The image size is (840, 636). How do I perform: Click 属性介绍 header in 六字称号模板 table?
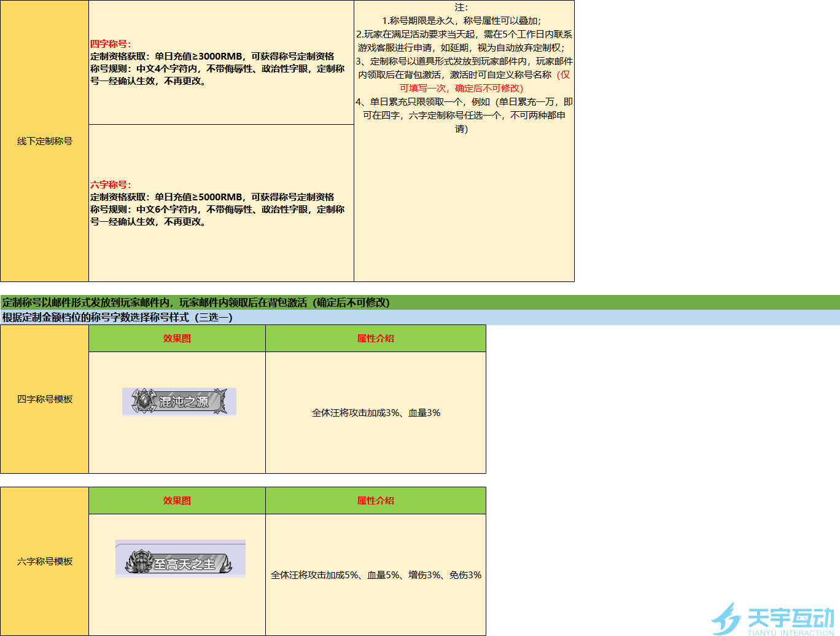coord(376,501)
